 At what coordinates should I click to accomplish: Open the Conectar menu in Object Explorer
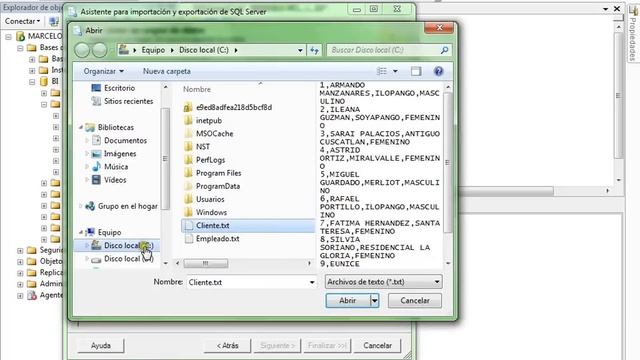coord(22,21)
